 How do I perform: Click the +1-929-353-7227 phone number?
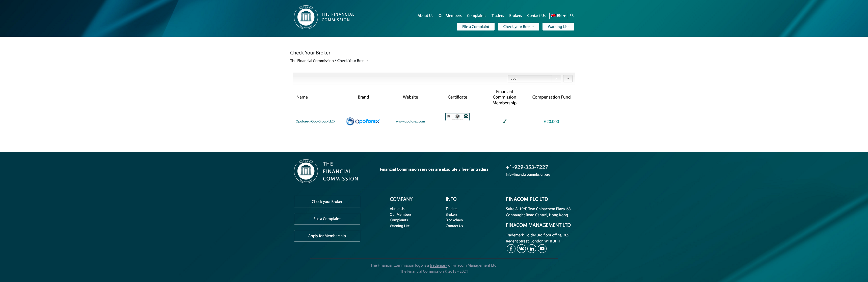[x=527, y=167]
